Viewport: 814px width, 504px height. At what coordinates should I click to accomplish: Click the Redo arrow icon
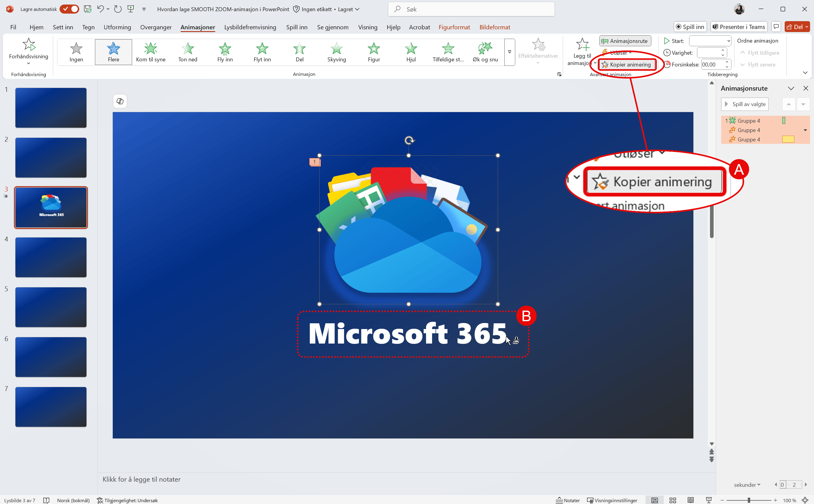click(118, 9)
